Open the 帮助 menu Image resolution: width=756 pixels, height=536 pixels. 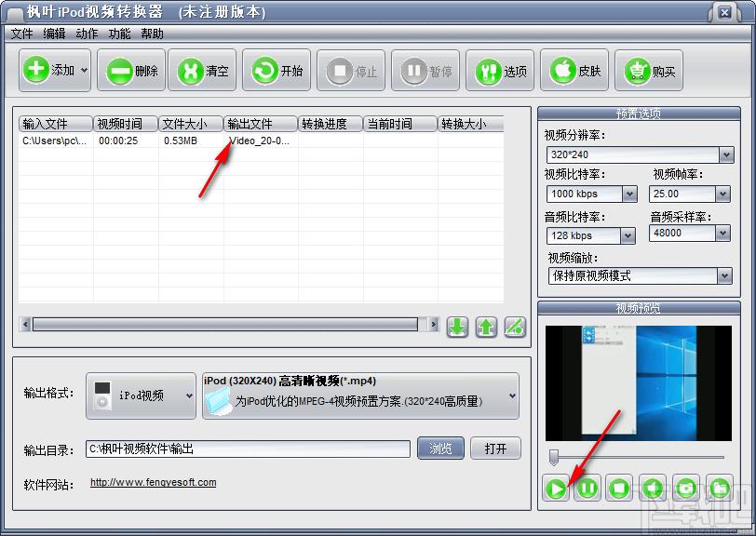153,33
